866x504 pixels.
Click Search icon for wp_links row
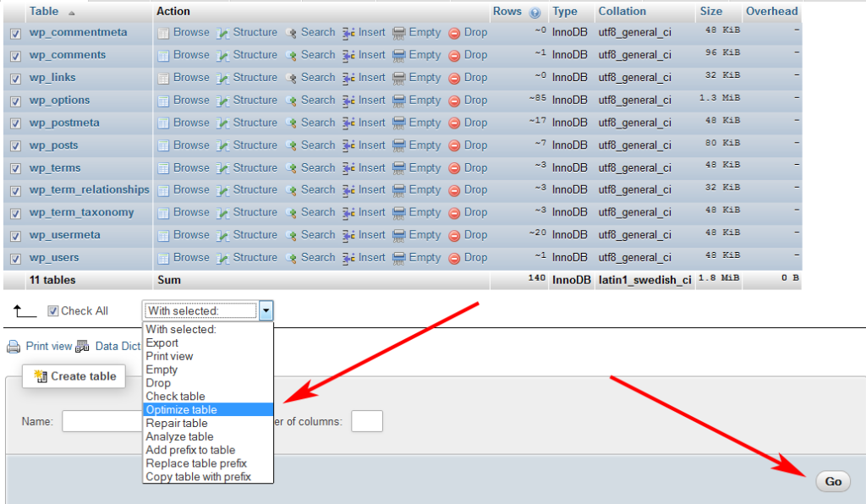291,79
